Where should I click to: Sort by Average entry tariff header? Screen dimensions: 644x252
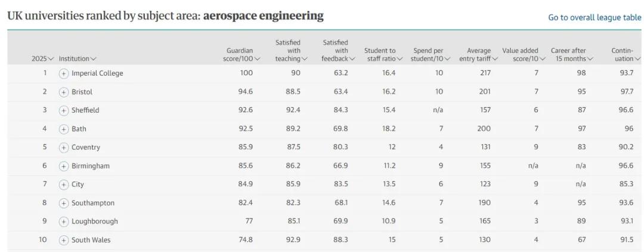point(478,55)
